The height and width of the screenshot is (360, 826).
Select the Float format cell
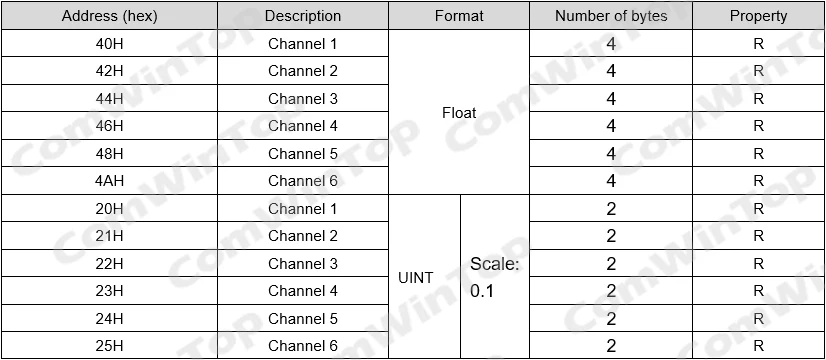(459, 112)
